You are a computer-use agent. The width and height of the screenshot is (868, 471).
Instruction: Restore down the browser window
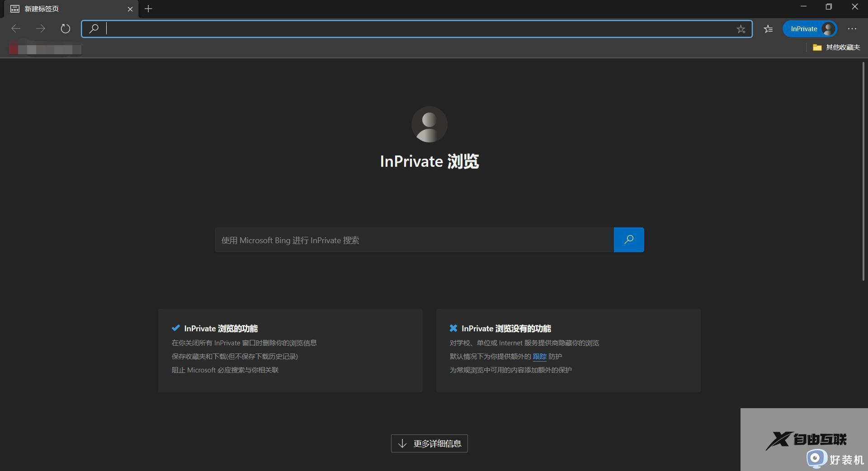pyautogui.click(x=829, y=7)
